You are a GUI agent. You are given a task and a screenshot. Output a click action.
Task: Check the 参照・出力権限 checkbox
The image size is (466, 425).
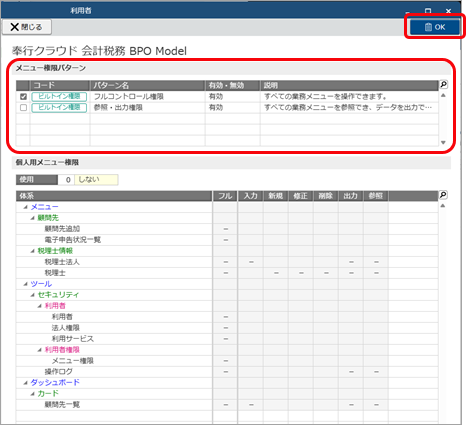click(x=23, y=108)
